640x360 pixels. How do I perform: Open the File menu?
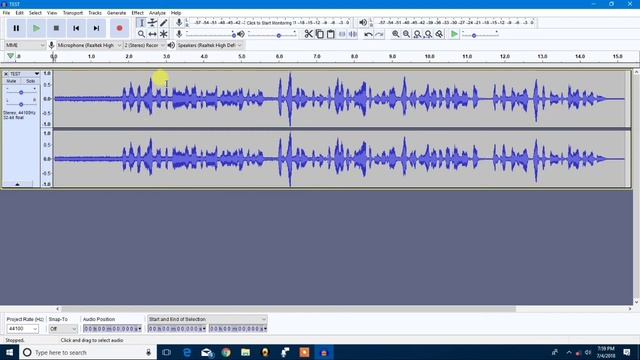point(7,13)
